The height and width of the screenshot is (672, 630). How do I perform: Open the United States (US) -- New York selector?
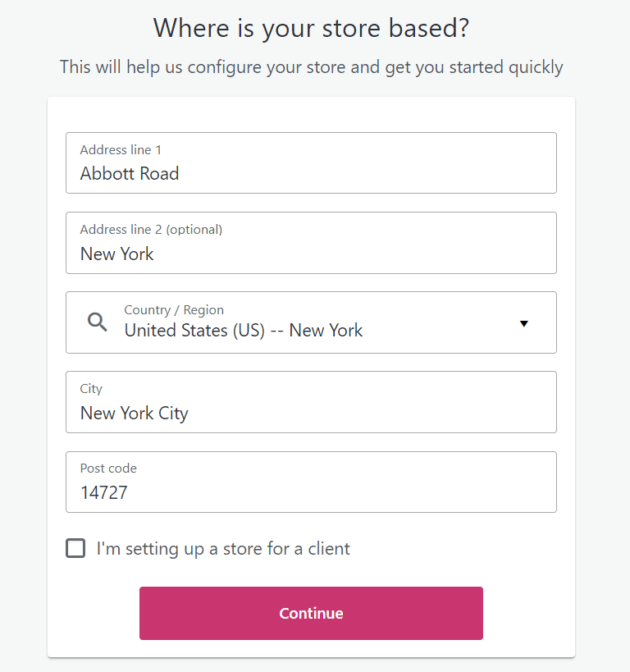click(311, 322)
